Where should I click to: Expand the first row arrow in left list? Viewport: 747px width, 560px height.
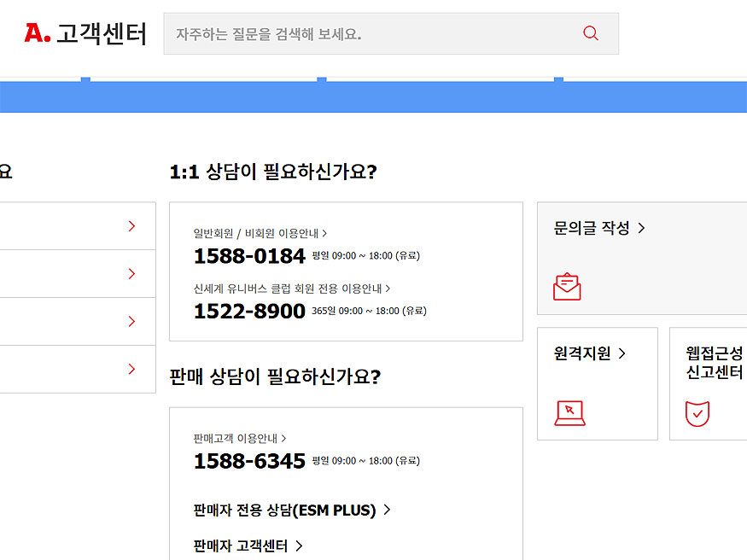click(131, 226)
